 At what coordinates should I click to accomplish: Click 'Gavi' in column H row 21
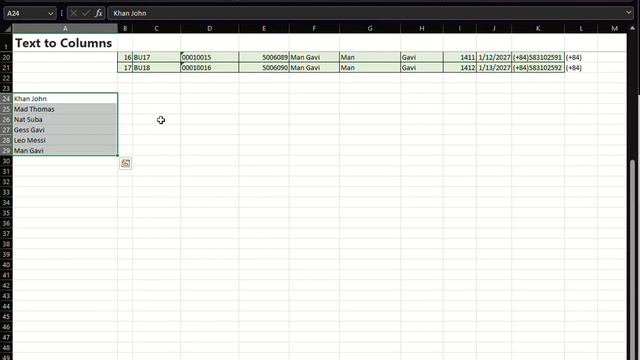[x=422, y=67]
